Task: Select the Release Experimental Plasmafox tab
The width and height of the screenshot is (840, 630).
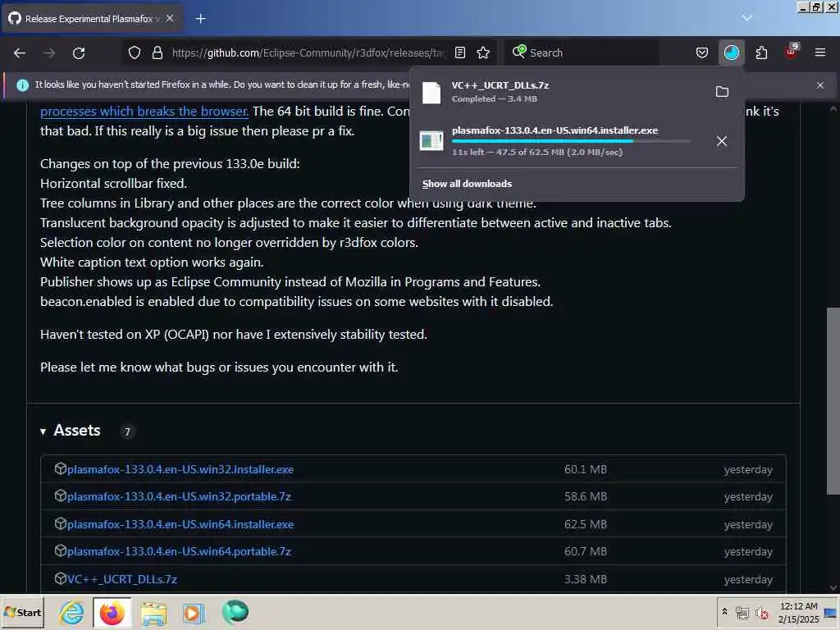Action: 93,19
